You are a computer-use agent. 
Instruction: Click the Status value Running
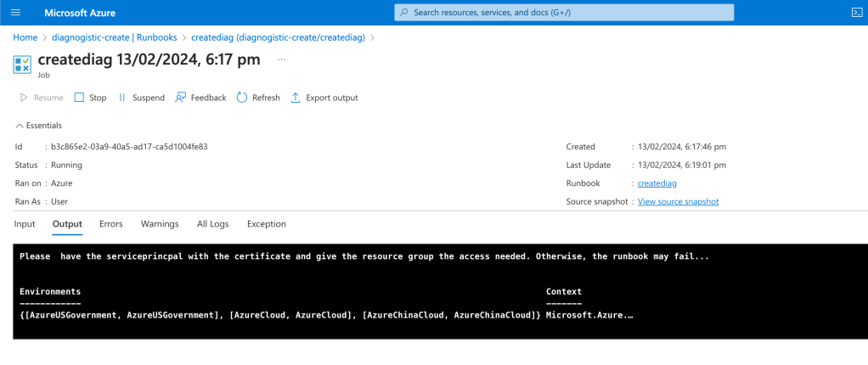click(x=66, y=165)
